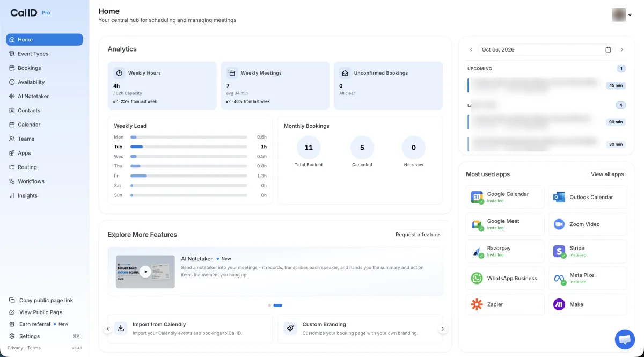The width and height of the screenshot is (644, 357).
Task: Click the Outlook Calendar app icon
Action: (x=559, y=197)
